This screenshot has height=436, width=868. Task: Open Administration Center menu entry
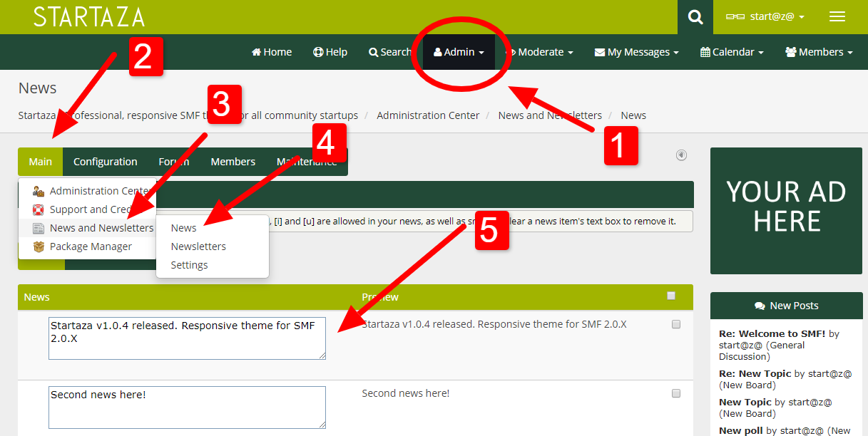coord(87,191)
